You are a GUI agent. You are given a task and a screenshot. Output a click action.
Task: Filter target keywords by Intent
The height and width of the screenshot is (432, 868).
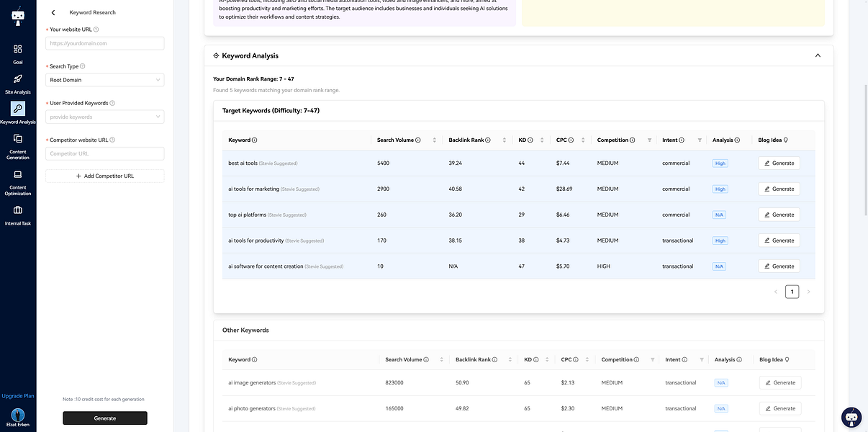coord(700,140)
